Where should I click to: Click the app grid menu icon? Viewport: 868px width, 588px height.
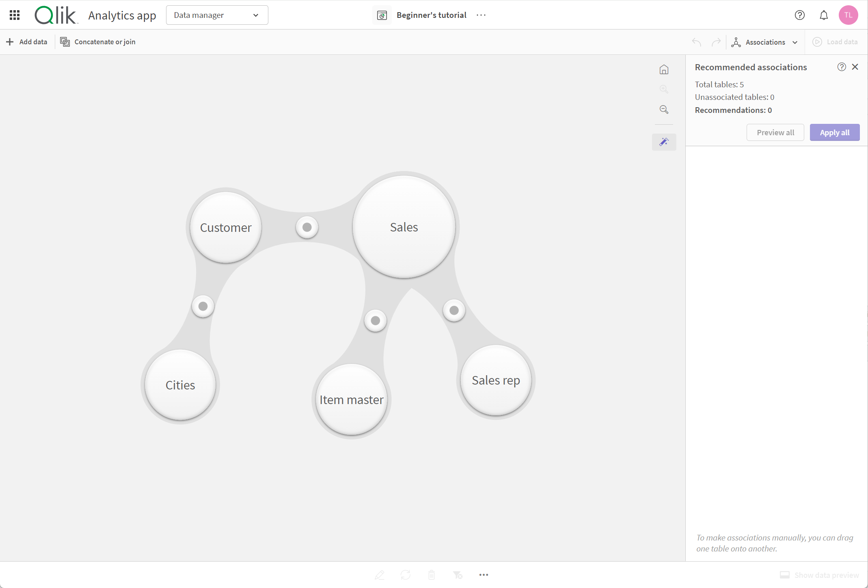click(15, 15)
